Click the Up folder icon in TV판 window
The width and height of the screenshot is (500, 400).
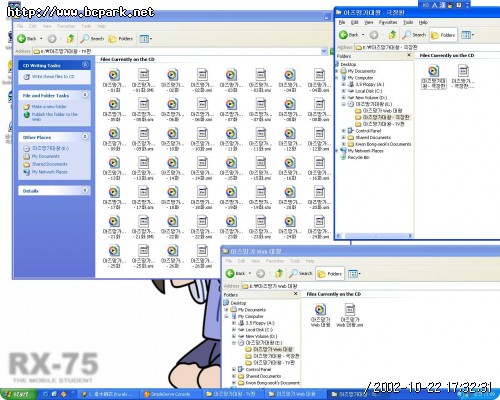[x=70, y=39]
